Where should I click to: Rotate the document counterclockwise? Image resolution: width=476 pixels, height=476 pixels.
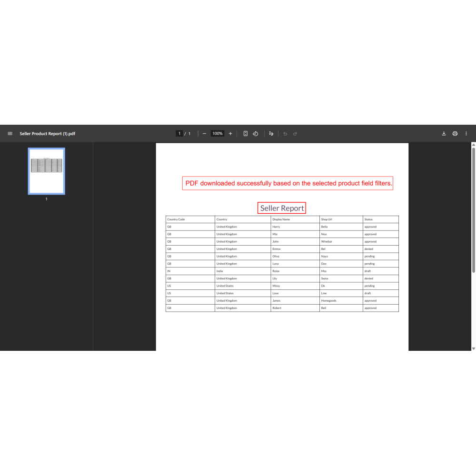(256, 134)
